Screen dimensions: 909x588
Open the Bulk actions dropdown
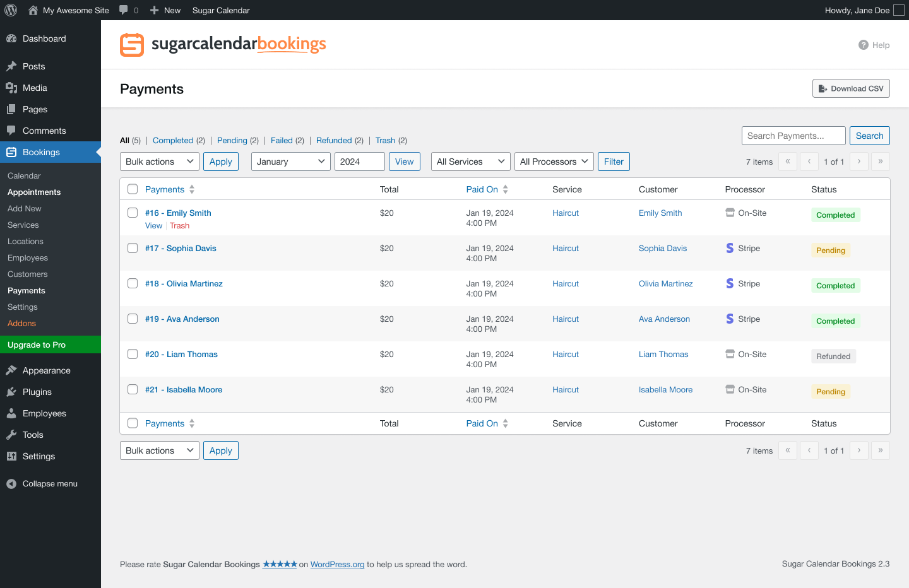click(159, 161)
